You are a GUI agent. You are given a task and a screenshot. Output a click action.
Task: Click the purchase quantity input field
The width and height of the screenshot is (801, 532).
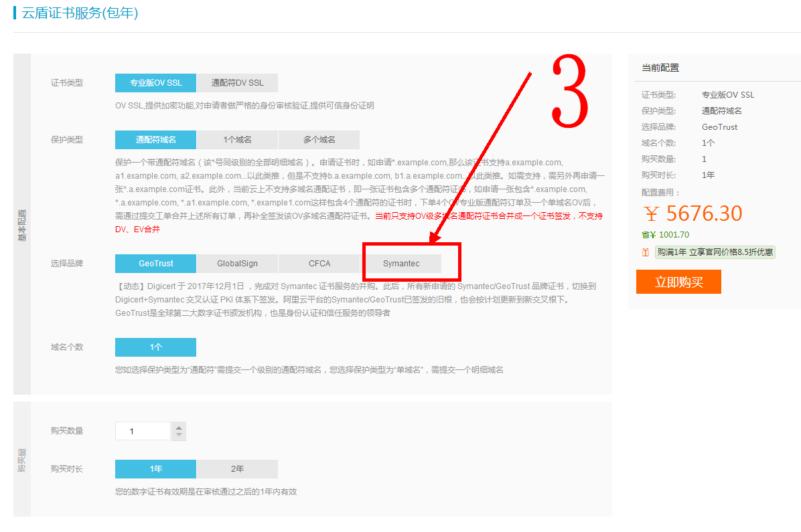[x=143, y=432]
